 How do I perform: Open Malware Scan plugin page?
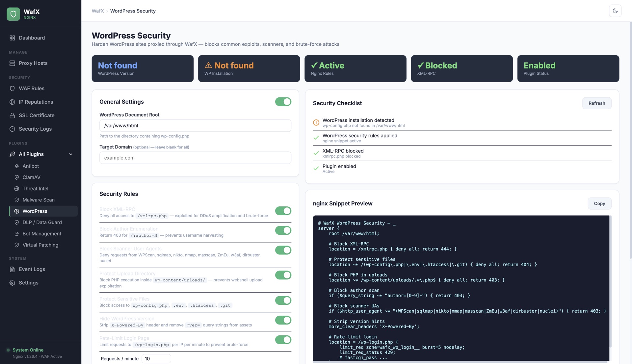pyautogui.click(x=38, y=200)
